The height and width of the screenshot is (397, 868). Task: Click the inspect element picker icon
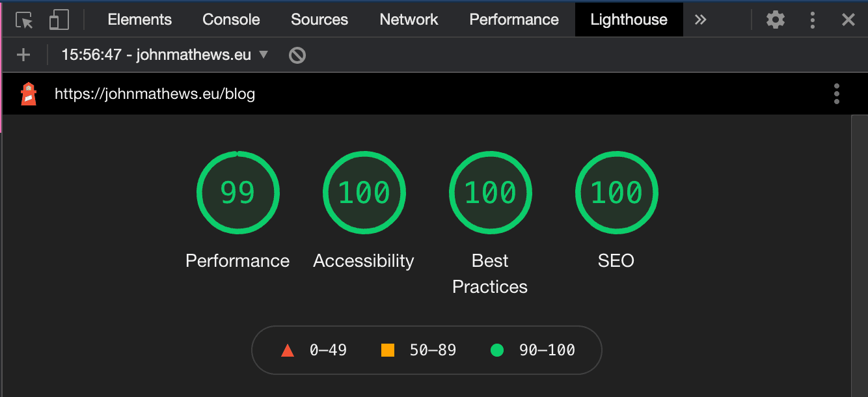[24, 20]
